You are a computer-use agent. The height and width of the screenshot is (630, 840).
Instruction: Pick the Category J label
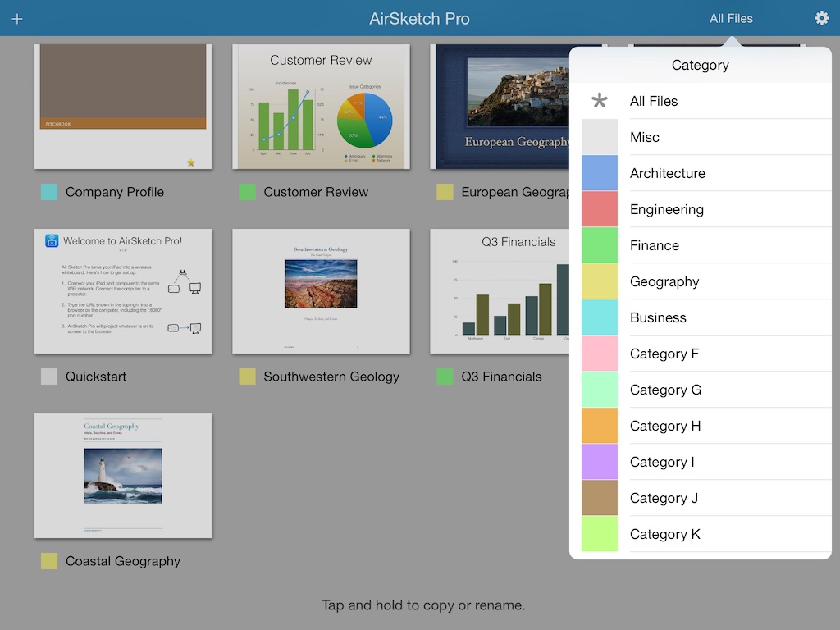tap(664, 498)
